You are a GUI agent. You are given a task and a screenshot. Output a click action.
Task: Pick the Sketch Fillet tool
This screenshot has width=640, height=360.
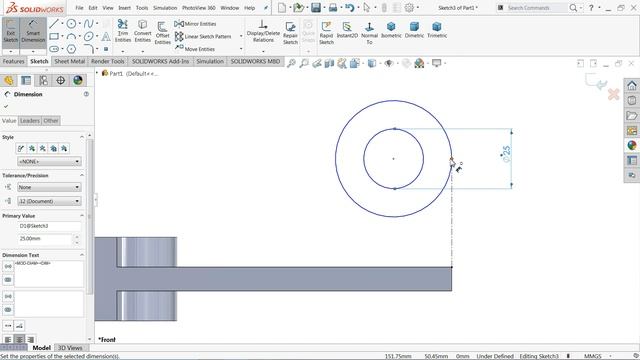coord(89,49)
